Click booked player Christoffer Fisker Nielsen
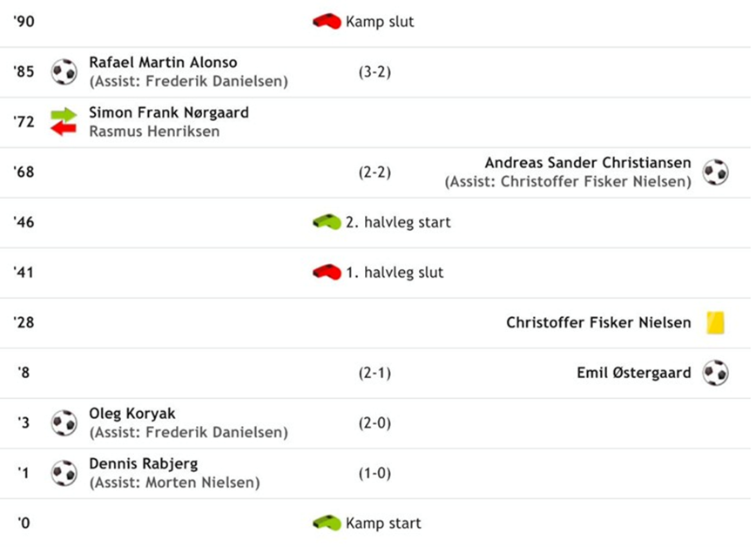Image resolution: width=756 pixels, height=547 pixels. [x=598, y=322]
